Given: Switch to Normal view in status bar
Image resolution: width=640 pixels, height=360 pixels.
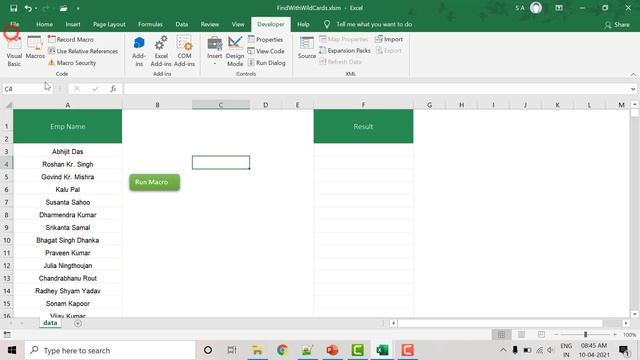Looking at the screenshot, I should pos(501,335).
